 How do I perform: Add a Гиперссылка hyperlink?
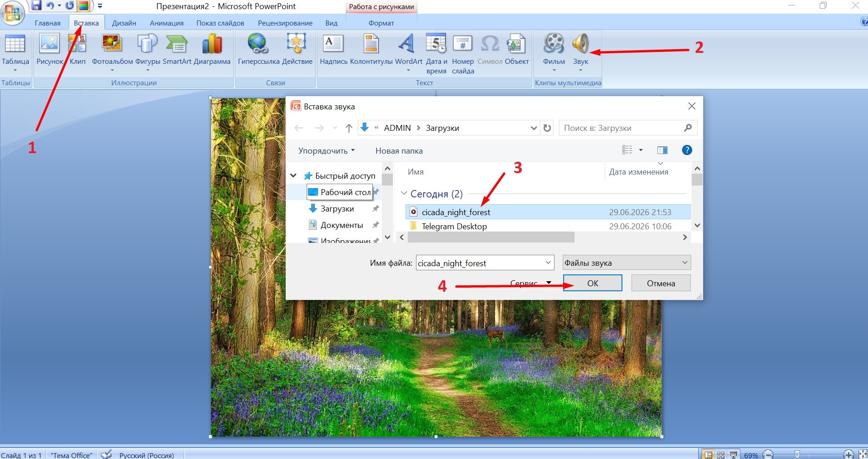[258, 50]
